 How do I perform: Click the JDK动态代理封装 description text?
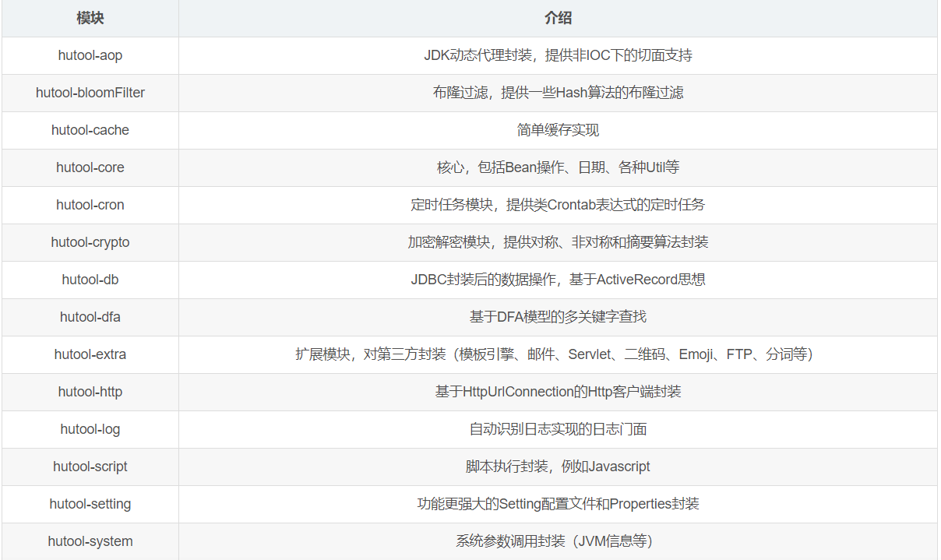click(x=558, y=55)
